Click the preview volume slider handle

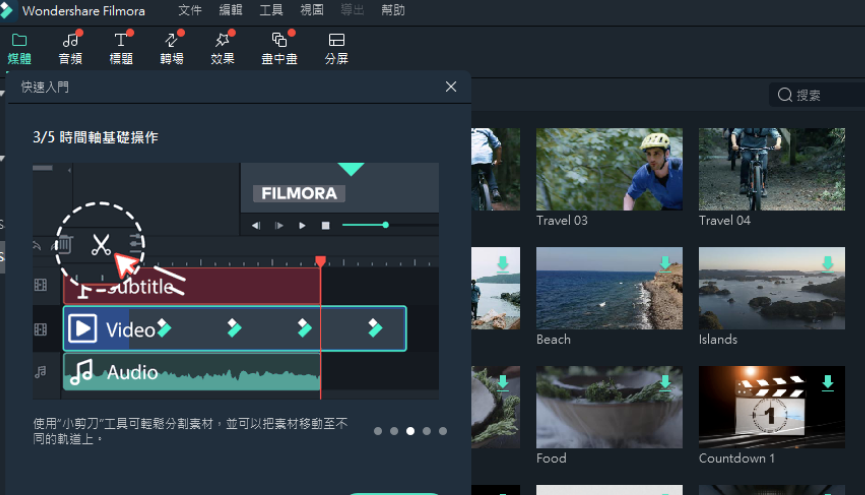(x=386, y=225)
